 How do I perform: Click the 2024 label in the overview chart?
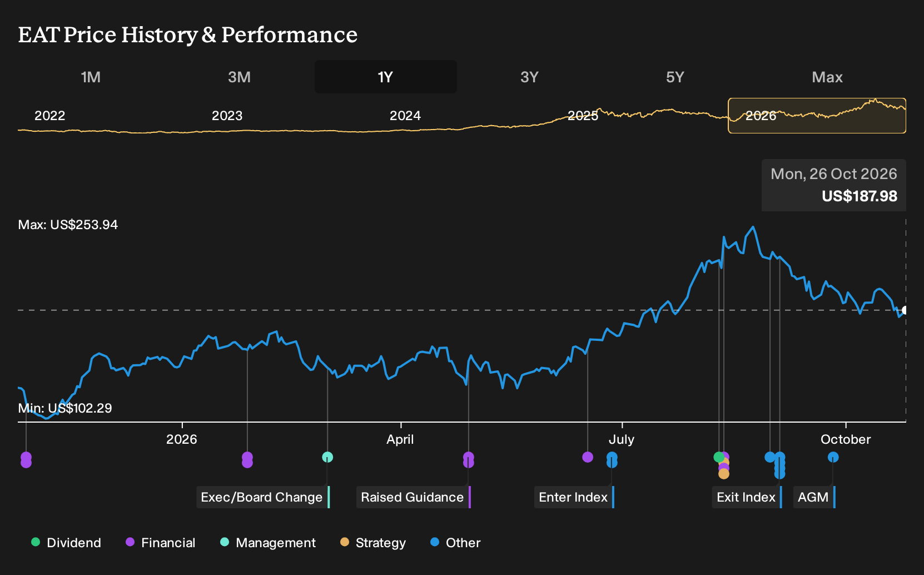click(405, 116)
